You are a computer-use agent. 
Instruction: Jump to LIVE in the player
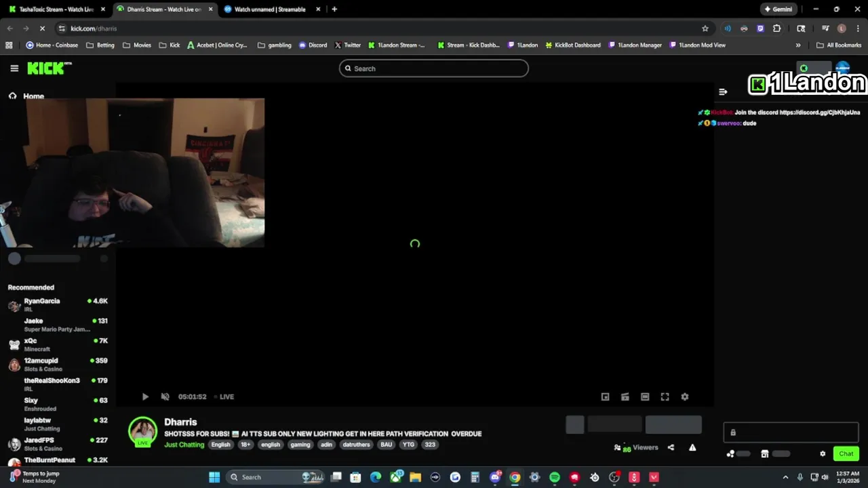(x=224, y=396)
